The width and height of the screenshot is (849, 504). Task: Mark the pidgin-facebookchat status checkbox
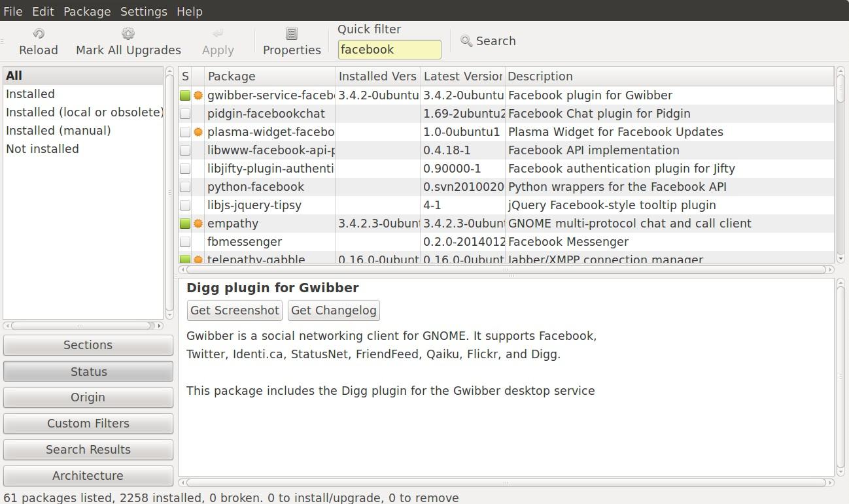186,114
